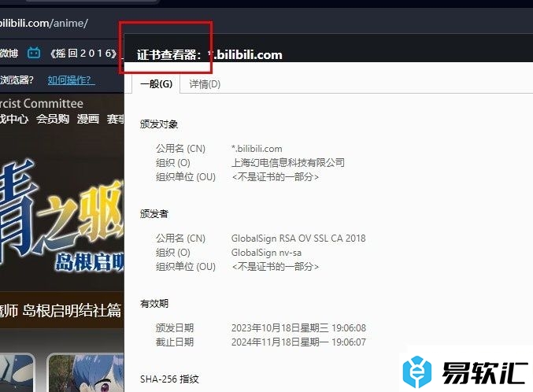Open the 《摇回2016》 bookmark
The image size is (533, 392).
(x=83, y=53)
